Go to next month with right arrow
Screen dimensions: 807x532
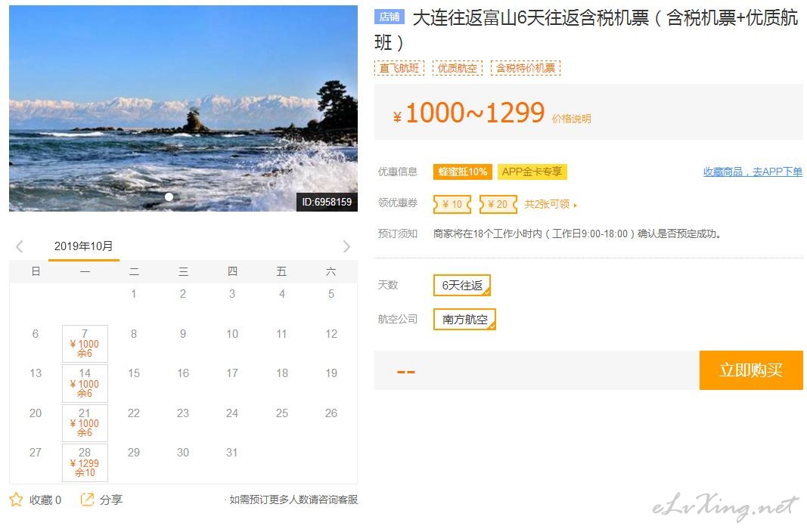tap(346, 246)
